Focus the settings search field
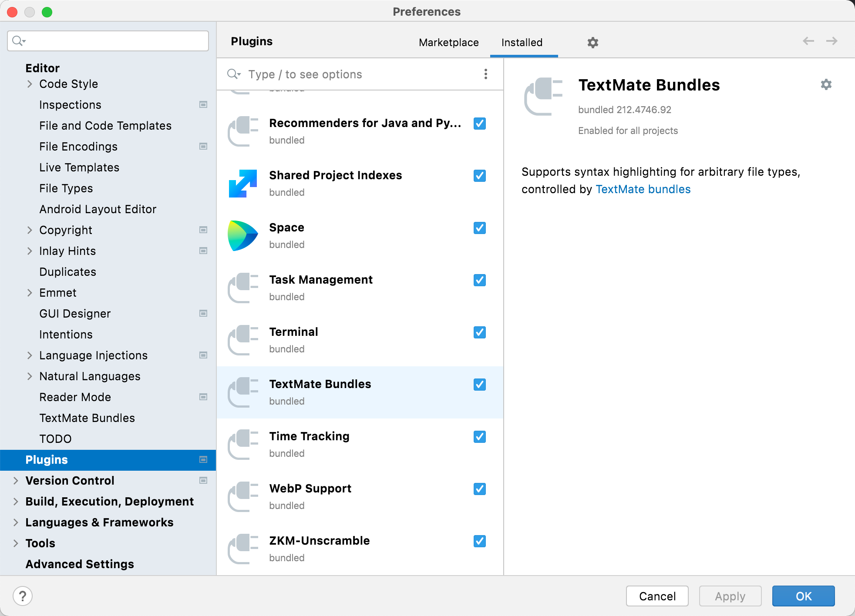Screen dimensions: 855x616 (108, 41)
